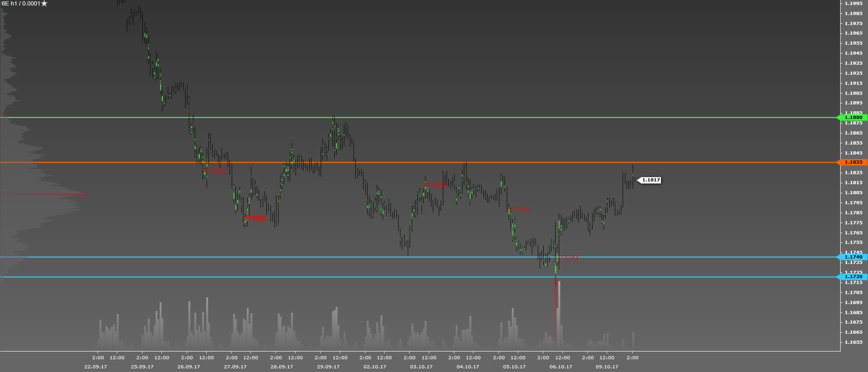Click the 22.09.17 date on the time axis
This screenshot has height=372, width=868.
pos(95,367)
